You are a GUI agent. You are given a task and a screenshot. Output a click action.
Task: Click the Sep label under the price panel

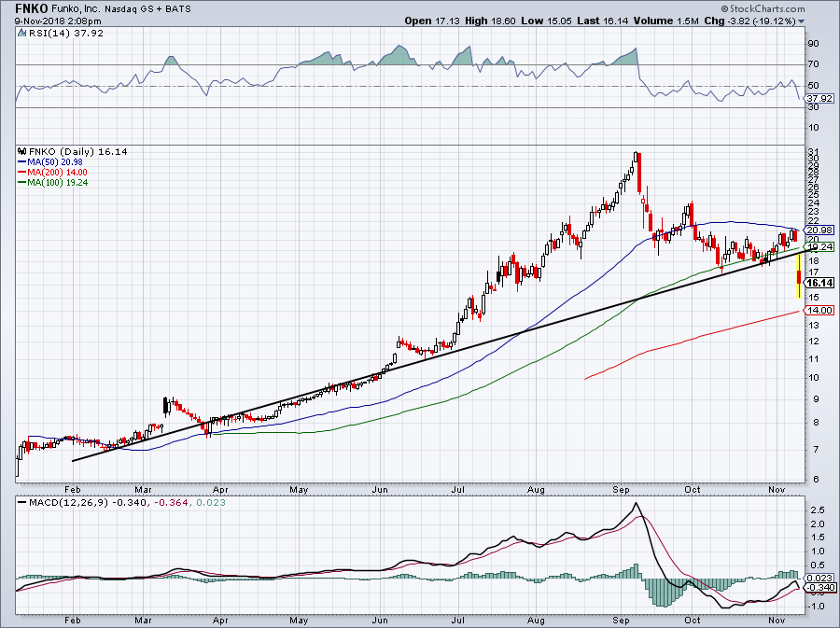tap(621, 489)
